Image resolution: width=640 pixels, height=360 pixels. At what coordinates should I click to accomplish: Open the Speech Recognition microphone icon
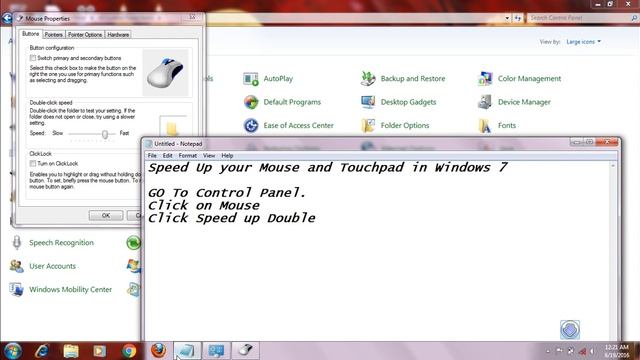17,242
